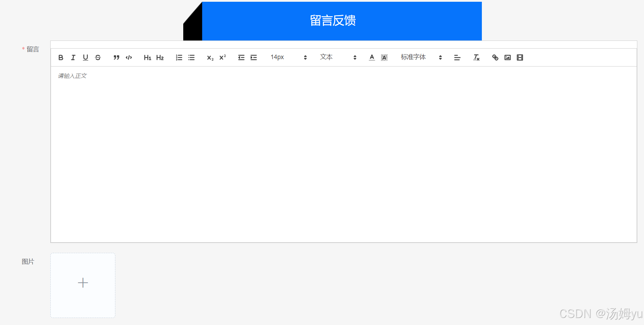Insert a blockquote

click(116, 57)
